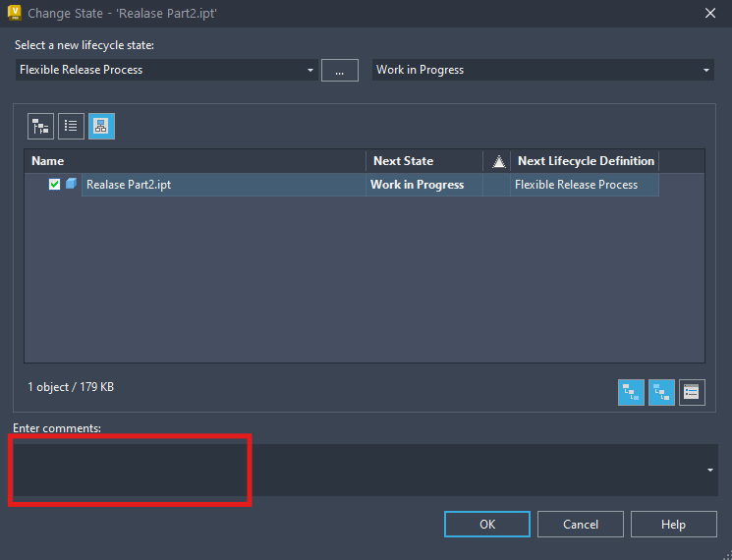Select the hierarchy tree view icon
The height and width of the screenshot is (560, 732).
[x=40, y=126]
